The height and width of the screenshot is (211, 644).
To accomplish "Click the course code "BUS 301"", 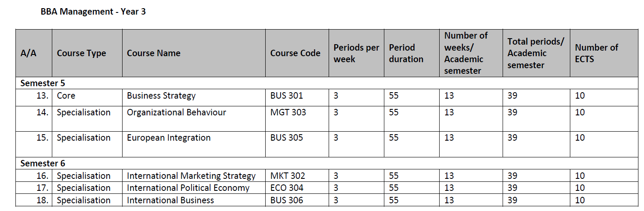I will coord(287,96).
